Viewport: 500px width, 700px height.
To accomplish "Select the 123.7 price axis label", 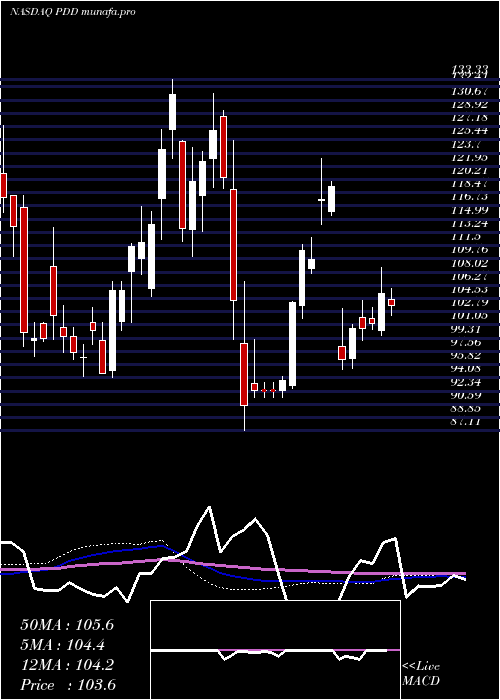I will (467, 144).
